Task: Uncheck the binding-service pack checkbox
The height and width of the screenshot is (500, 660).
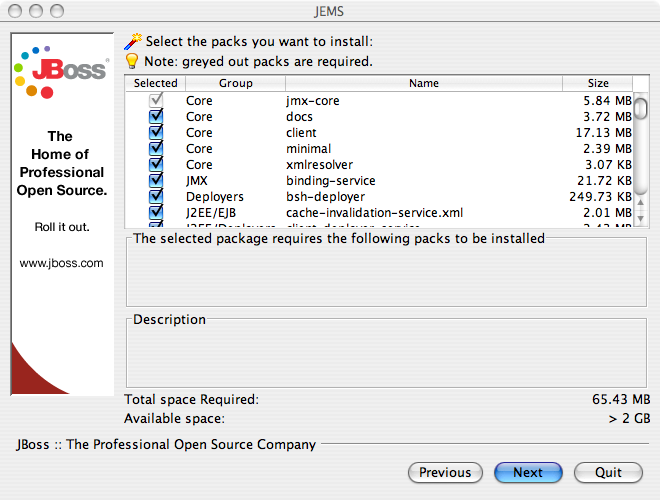Action: (156, 180)
